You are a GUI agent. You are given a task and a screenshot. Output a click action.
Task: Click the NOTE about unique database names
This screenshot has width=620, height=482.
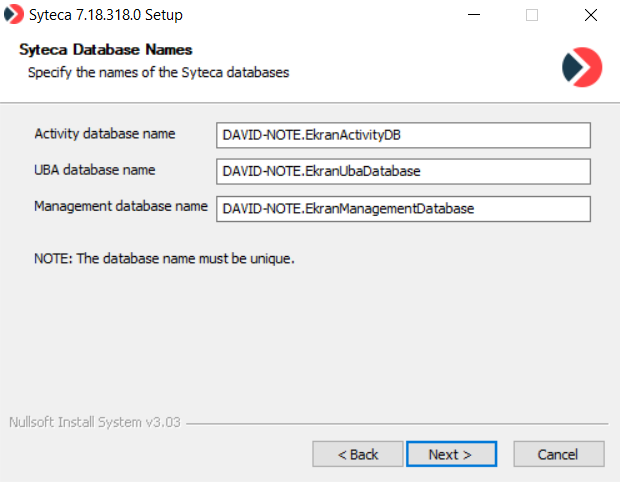(164, 259)
